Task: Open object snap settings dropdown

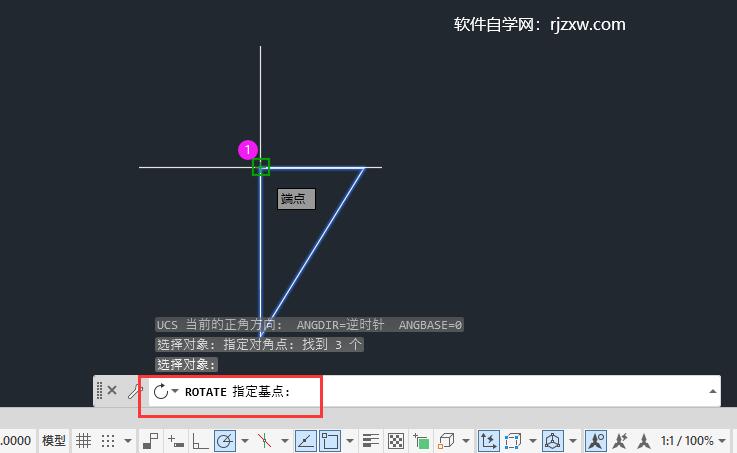Action: click(349, 441)
